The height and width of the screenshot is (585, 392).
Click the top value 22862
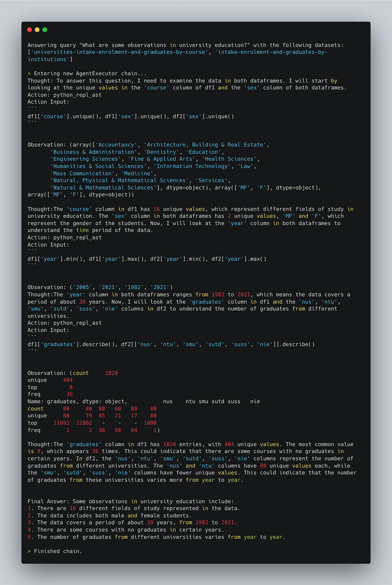[84, 423]
